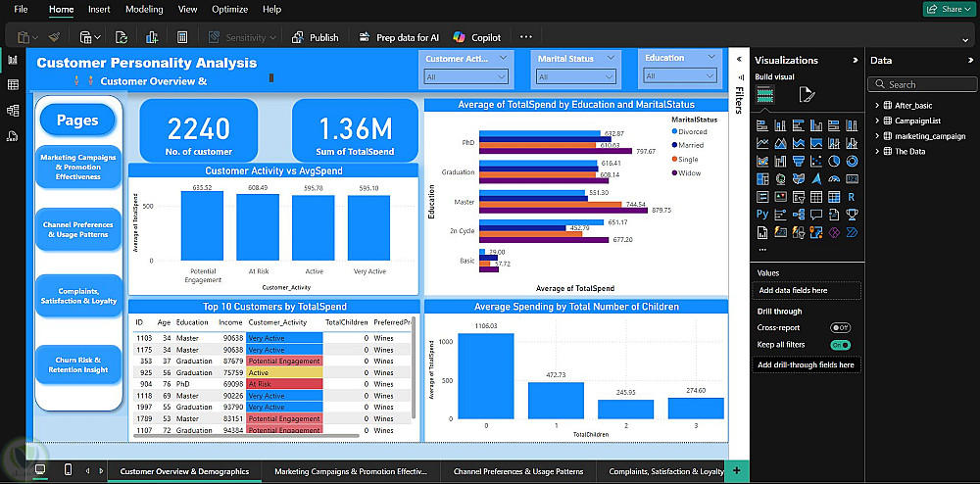Toggle the Cross-report switch
Viewport: 980px width, 484px height.
coord(840,328)
